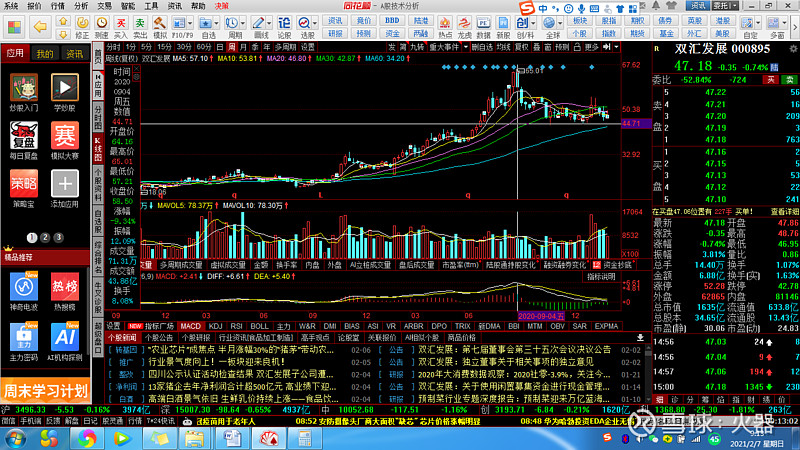Screen dimensions: 800x450
Task: Expand the 创/科 dropdown arrow
Action: click(x=533, y=23)
